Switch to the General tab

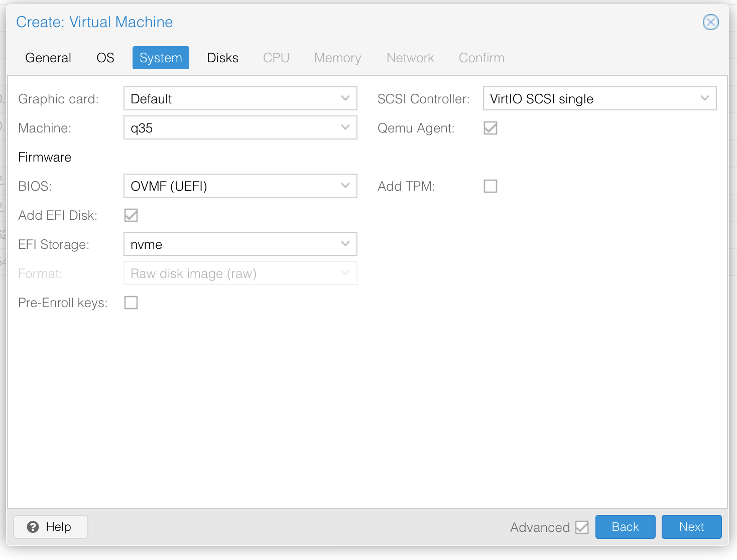coord(48,58)
